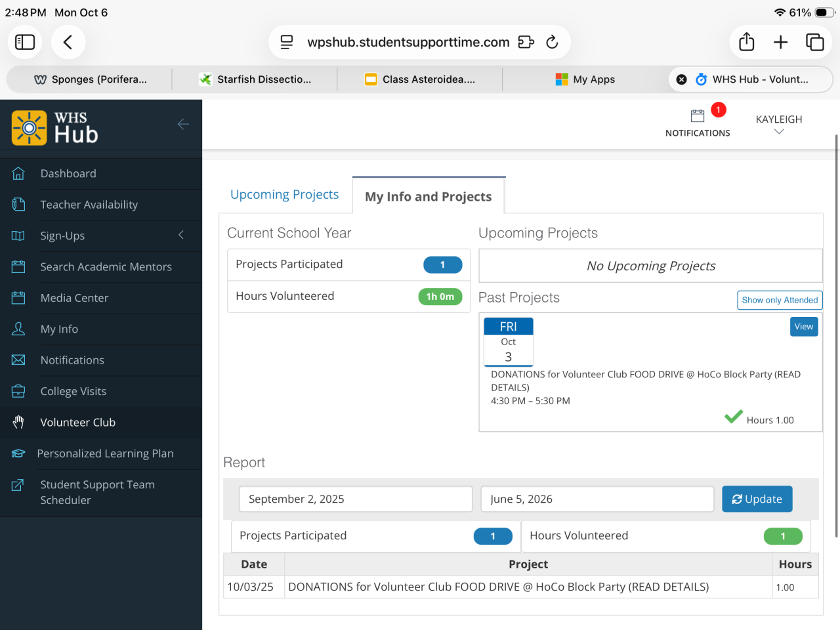The width and height of the screenshot is (840, 630).
Task: Go back with Safari back arrow
Action: [68, 42]
